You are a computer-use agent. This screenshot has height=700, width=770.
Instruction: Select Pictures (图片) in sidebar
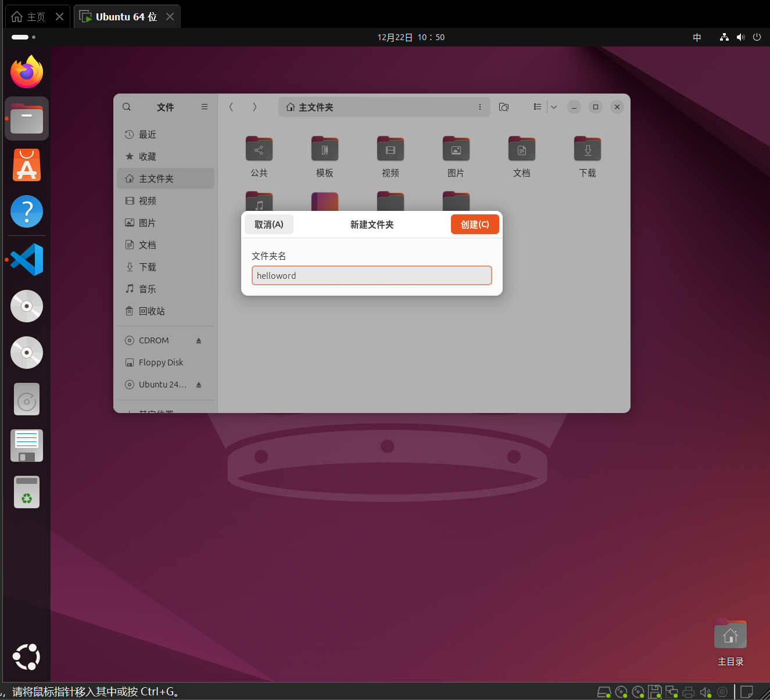click(166, 222)
